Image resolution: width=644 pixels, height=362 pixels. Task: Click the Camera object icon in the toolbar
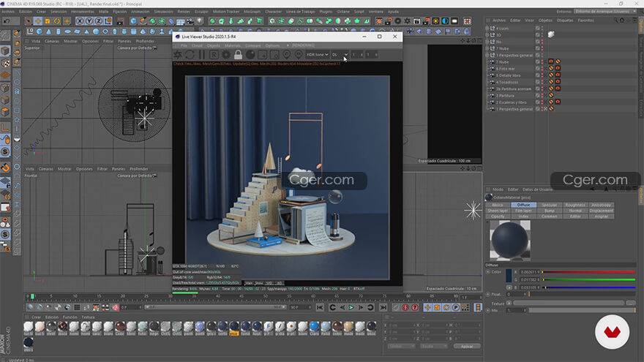190,21
